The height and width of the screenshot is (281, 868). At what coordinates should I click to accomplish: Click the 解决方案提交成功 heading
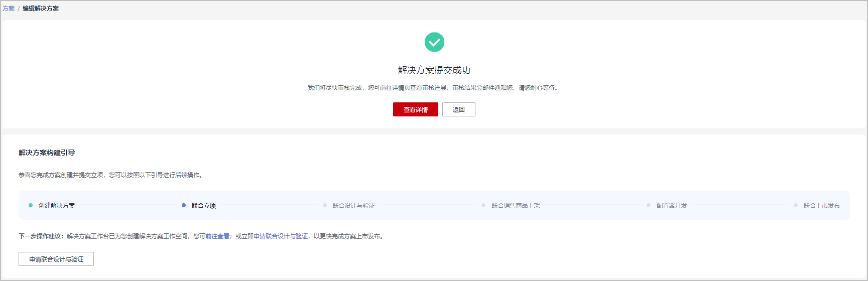pos(434,70)
